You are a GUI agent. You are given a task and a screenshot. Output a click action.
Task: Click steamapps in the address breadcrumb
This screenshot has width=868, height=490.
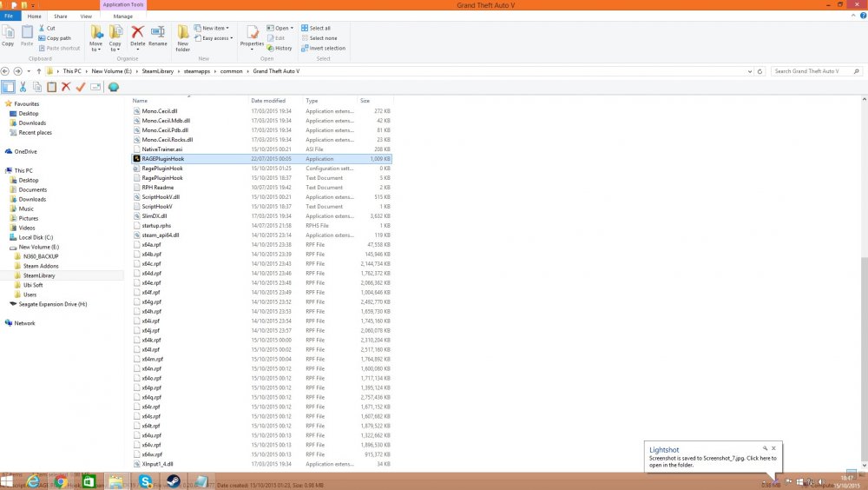[x=196, y=71]
